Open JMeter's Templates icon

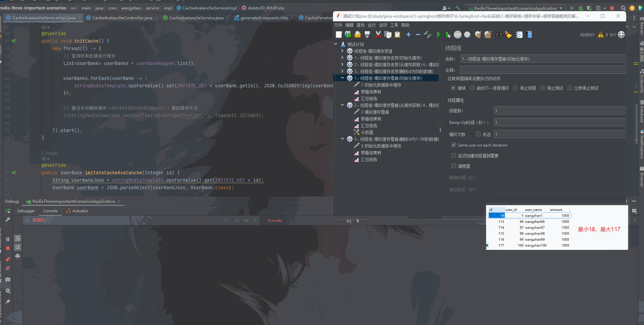[x=348, y=35]
